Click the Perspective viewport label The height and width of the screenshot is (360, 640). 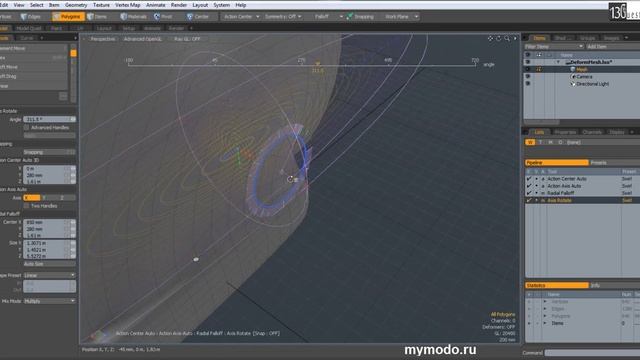(102, 39)
